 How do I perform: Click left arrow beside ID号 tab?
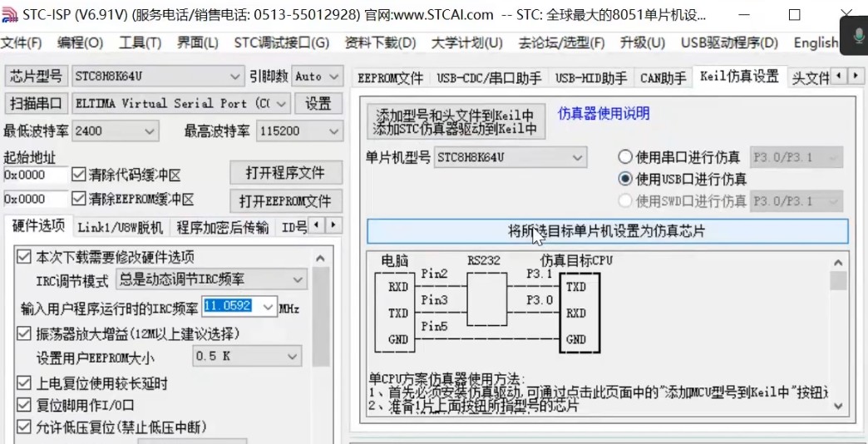coord(316,224)
